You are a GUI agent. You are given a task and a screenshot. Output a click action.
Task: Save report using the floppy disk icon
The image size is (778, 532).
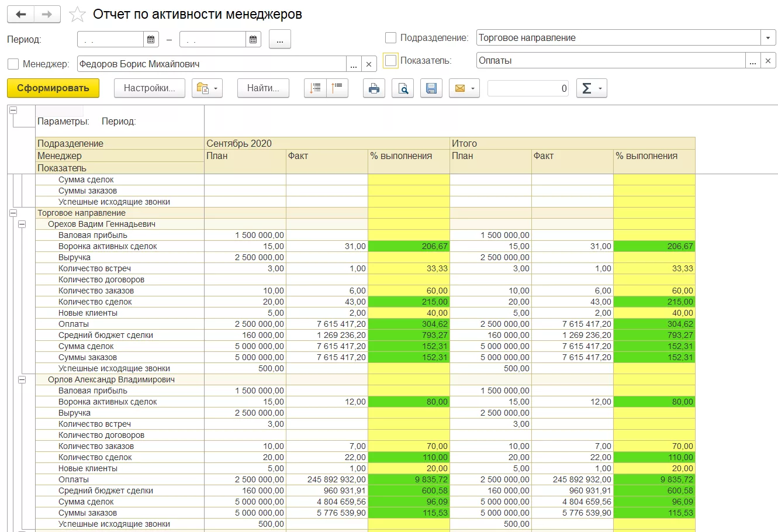pyautogui.click(x=431, y=88)
